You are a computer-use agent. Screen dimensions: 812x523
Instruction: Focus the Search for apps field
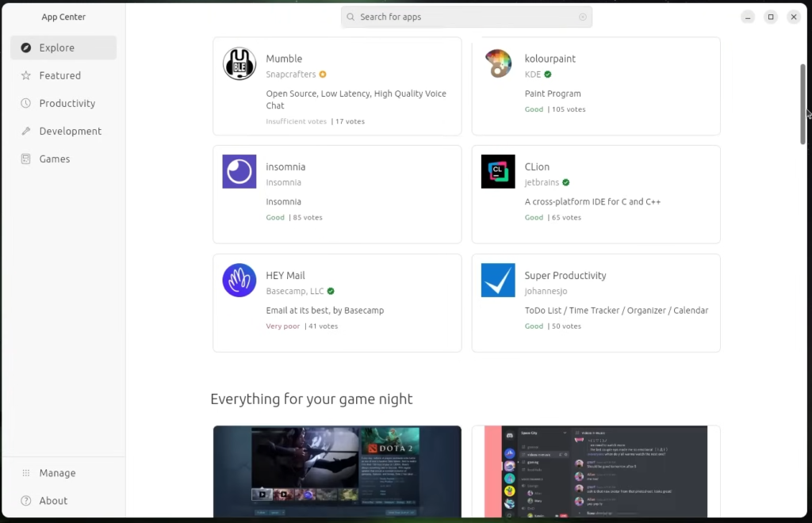466,17
